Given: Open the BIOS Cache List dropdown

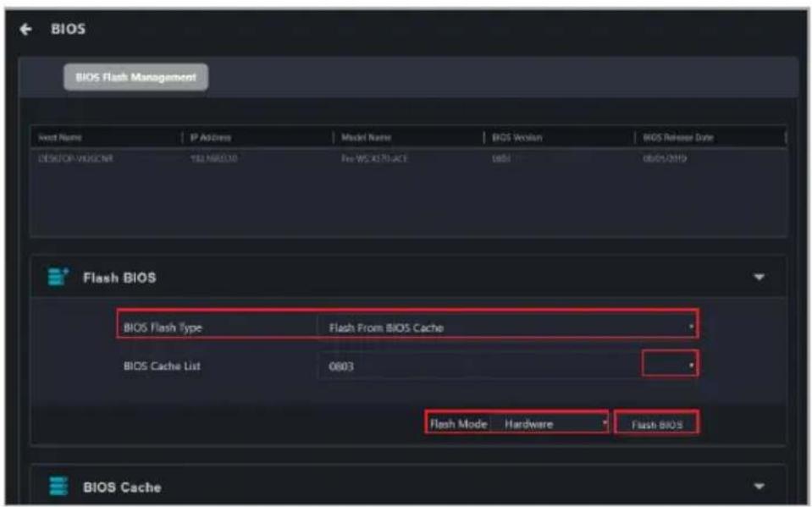Looking at the screenshot, I should point(506,366).
